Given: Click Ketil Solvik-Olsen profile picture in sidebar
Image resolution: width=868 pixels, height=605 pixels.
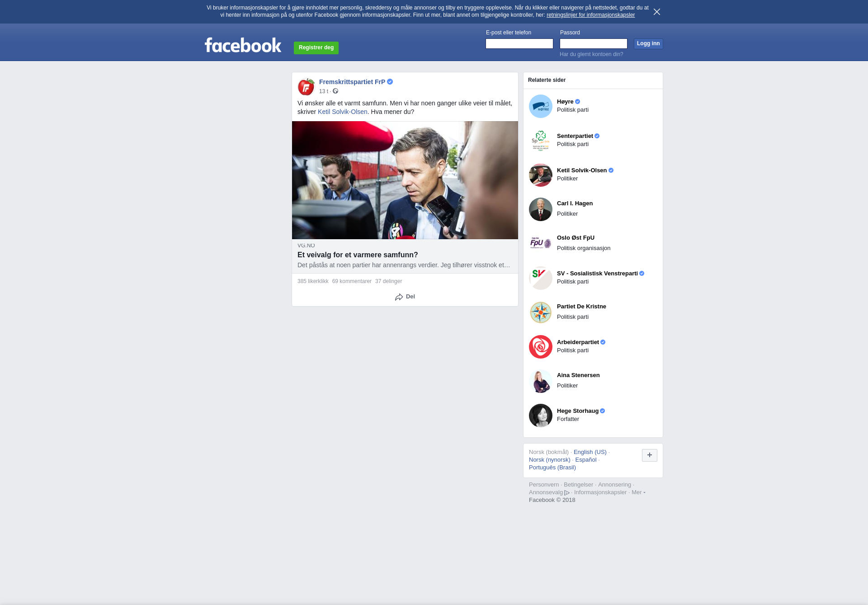Looking at the screenshot, I should pos(541,175).
